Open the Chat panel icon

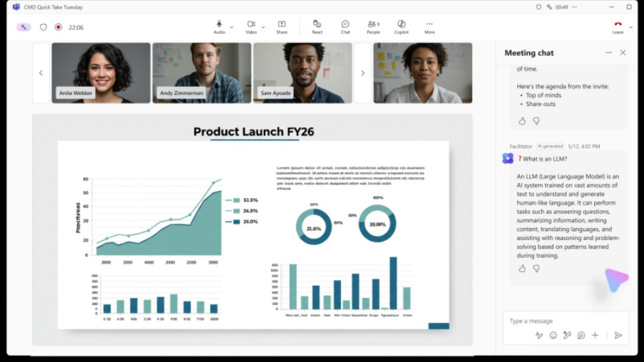[345, 27]
